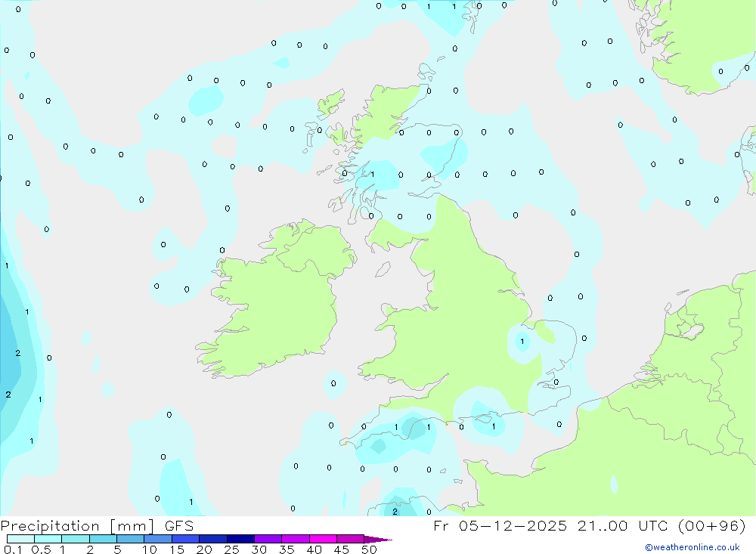Click the date '05-12-2025' text
Viewport: 756px width, 554px height.
[x=513, y=525]
